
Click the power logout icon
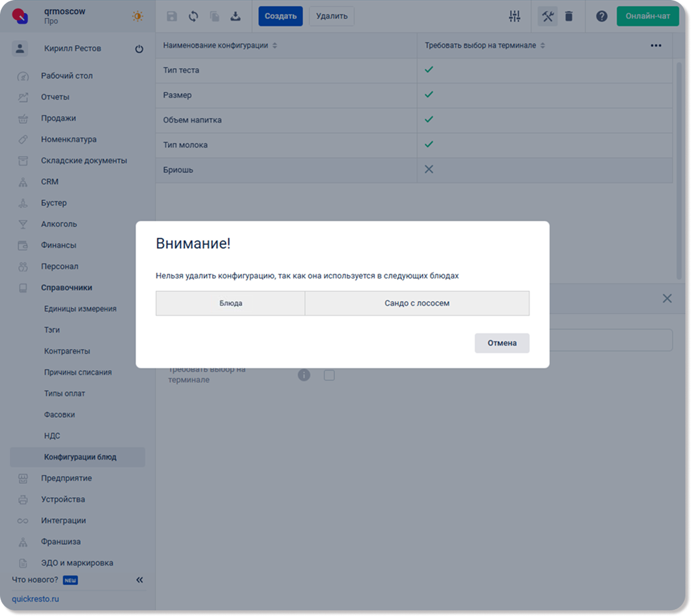tap(139, 49)
